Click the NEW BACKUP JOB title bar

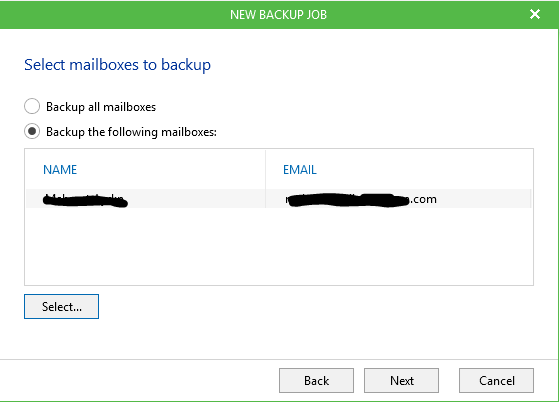pos(278,15)
